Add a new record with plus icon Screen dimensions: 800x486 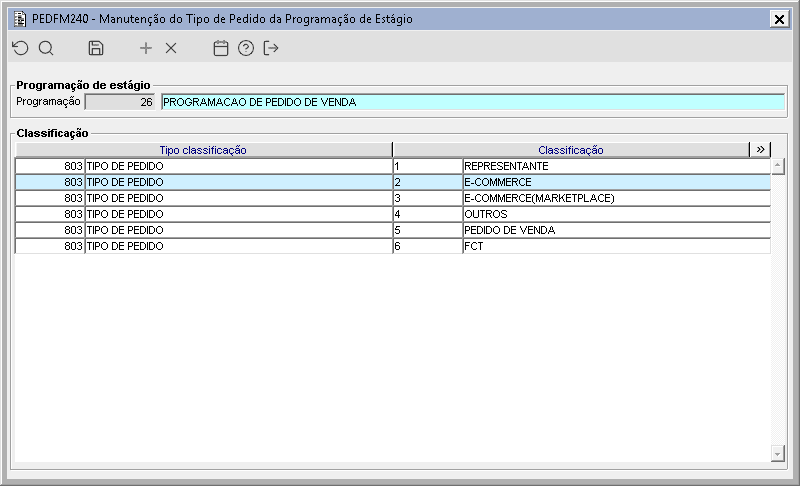point(146,48)
